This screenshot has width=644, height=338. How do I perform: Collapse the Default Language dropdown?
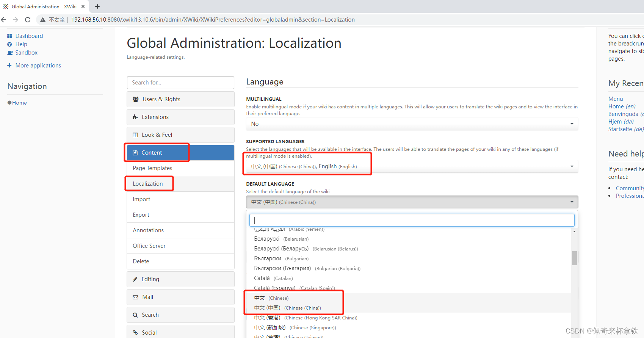[x=412, y=202]
